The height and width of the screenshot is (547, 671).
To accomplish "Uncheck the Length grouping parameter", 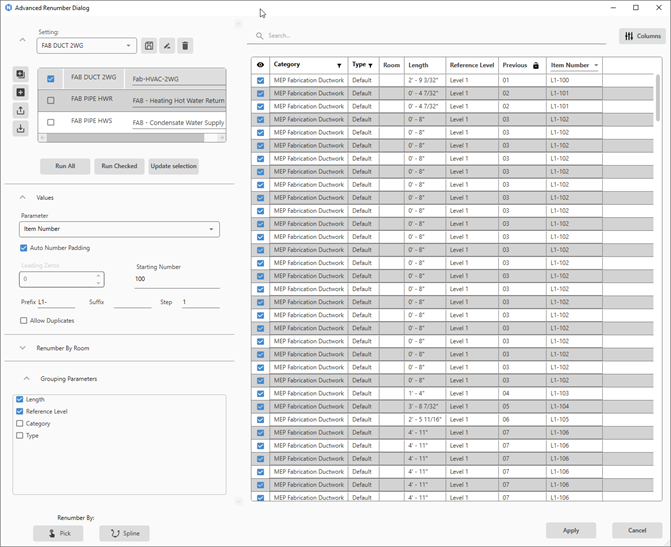I will (20, 399).
